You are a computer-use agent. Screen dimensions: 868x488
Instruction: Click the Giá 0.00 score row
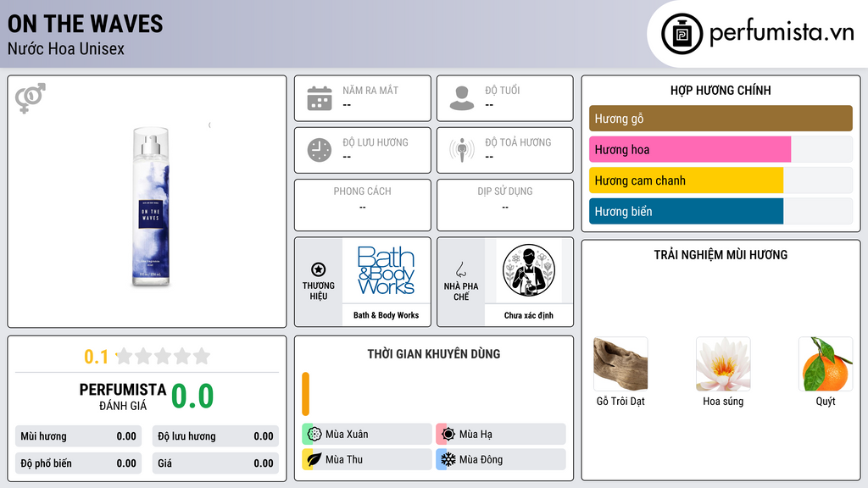(x=215, y=463)
